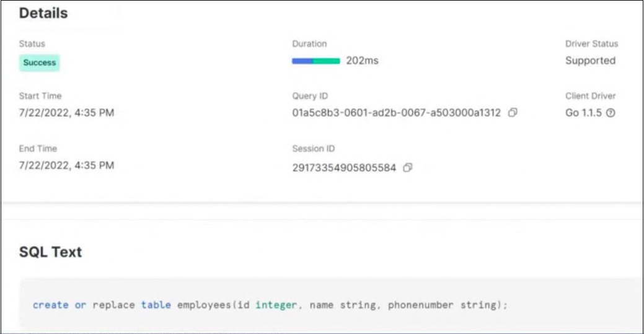644x334 pixels.
Task: Copy the Query ID to clipboard
Action: pyautogui.click(x=513, y=112)
